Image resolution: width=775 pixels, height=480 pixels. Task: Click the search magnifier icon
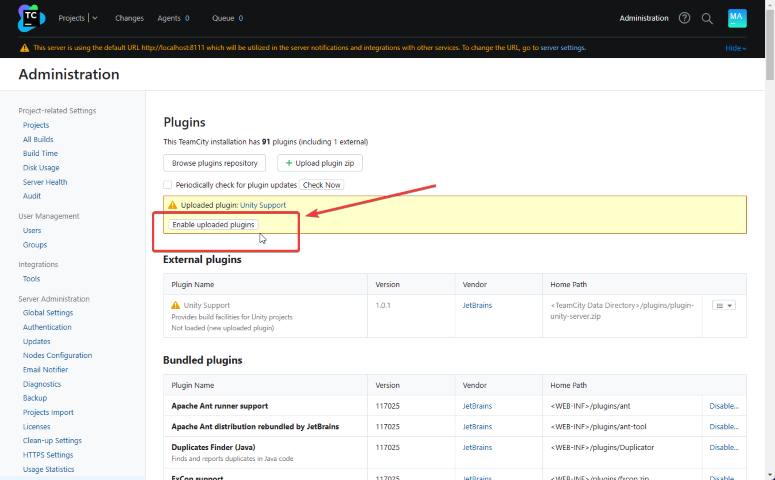(707, 18)
